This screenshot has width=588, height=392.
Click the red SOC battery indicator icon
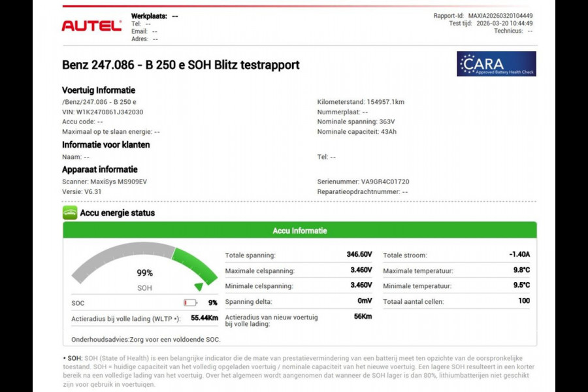(x=189, y=302)
